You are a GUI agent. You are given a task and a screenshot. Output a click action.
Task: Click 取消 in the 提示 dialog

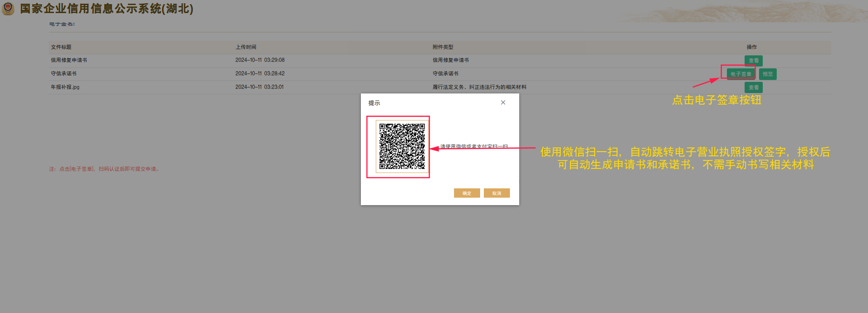(496, 193)
